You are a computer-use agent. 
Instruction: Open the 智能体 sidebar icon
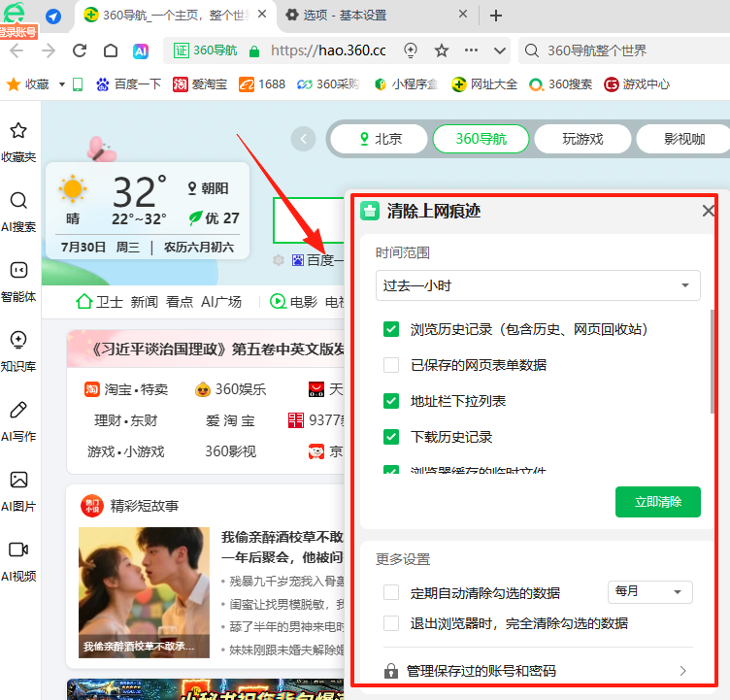point(18,271)
